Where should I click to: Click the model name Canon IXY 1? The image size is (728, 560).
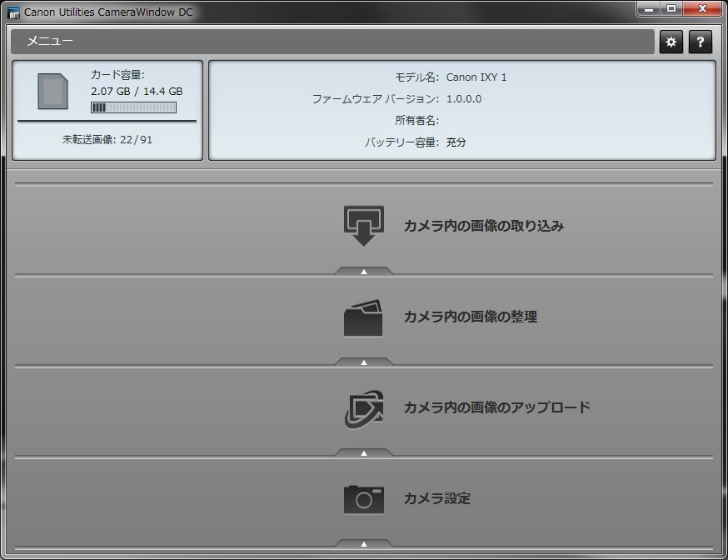coord(476,77)
